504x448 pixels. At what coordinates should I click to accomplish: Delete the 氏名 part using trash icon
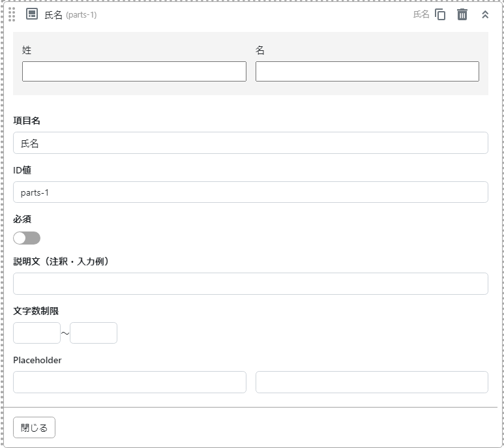[x=462, y=14]
